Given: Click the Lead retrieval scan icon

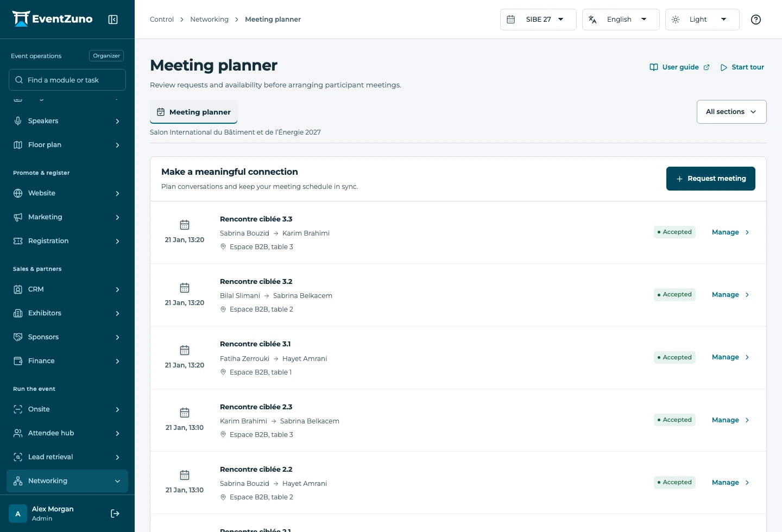Looking at the screenshot, I should (x=18, y=457).
